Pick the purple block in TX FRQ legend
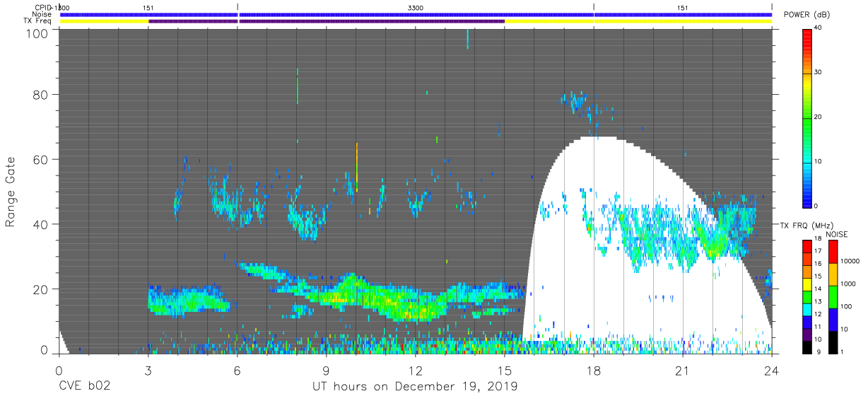The width and height of the screenshot is (868, 401). coord(806,333)
